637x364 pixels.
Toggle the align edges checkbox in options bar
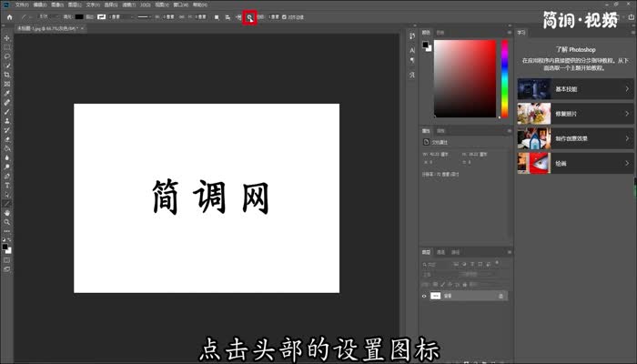(x=285, y=16)
